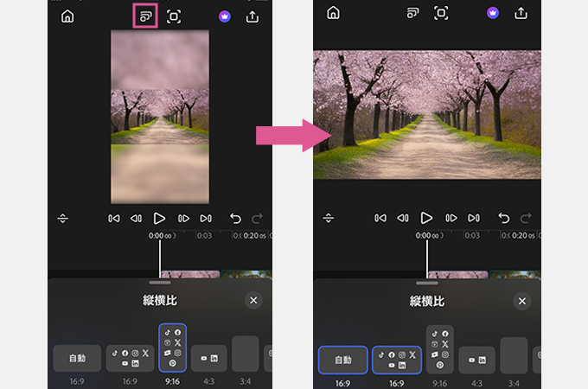Collapse timeline with expander icon on right screen
This screenshot has width=588, height=389.
[329, 218]
